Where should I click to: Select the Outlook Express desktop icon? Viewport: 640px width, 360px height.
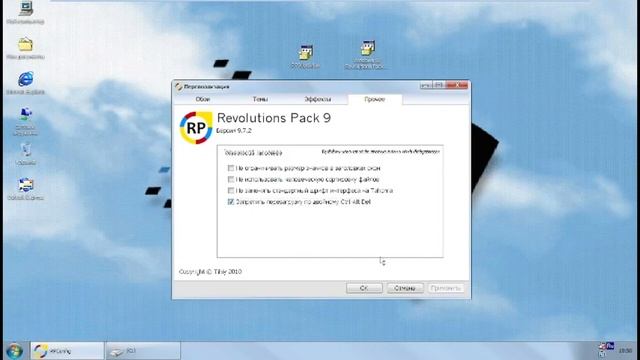26,185
